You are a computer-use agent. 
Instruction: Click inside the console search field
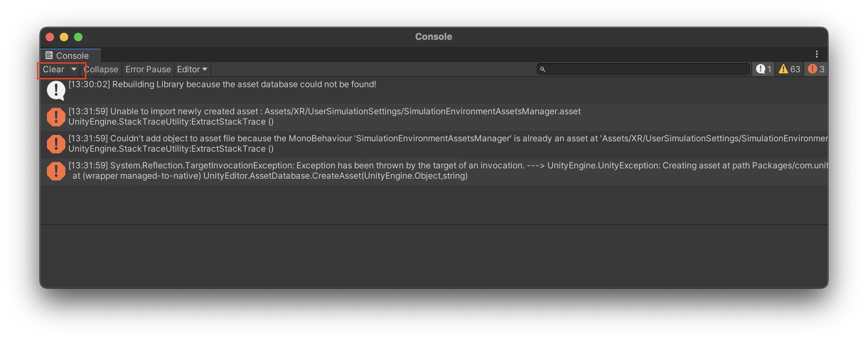tap(640, 69)
